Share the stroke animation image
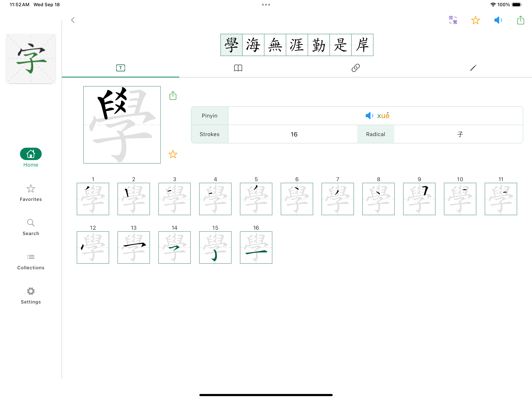Screen dimensions: 532x399 pyautogui.click(x=173, y=96)
